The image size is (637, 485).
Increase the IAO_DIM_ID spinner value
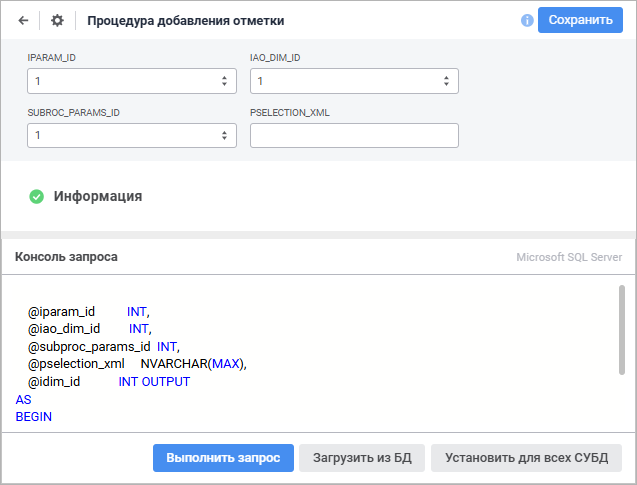pyautogui.click(x=446, y=77)
